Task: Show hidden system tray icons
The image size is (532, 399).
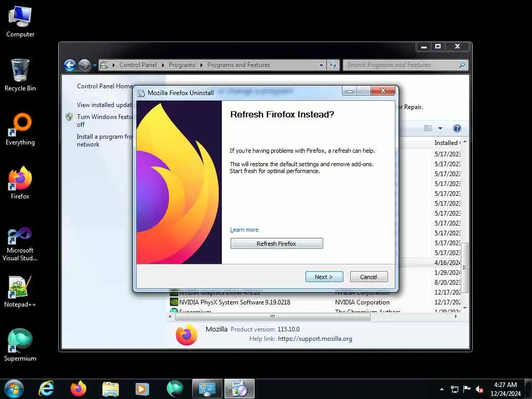Action: (442, 389)
